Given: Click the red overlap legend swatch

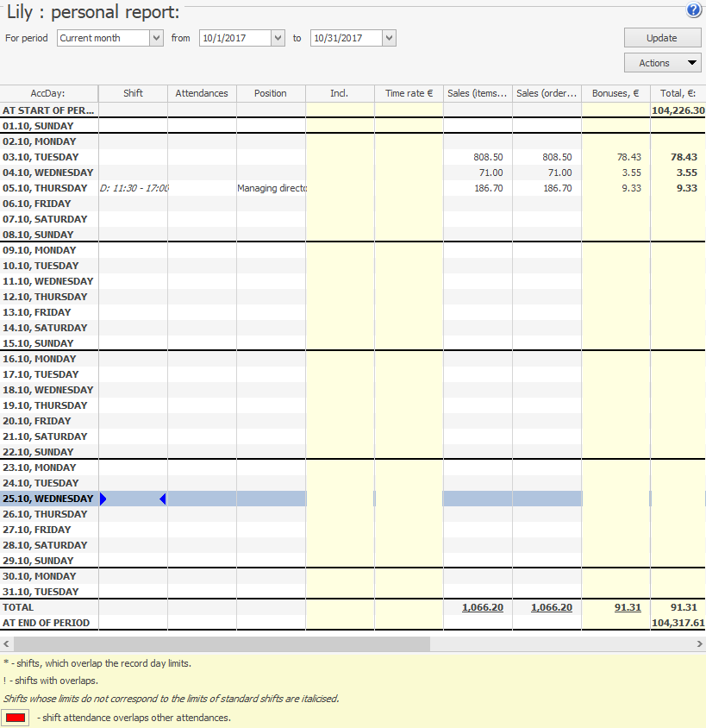Looking at the screenshot, I should click(x=16, y=718).
